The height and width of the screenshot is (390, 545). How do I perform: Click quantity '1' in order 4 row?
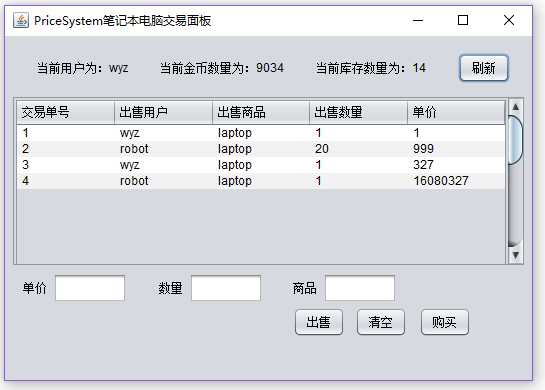click(x=358, y=181)
